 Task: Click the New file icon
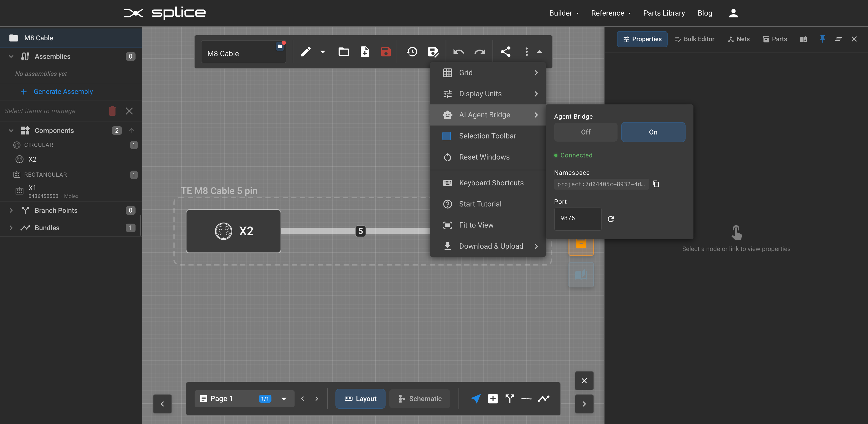coord(365,52)
